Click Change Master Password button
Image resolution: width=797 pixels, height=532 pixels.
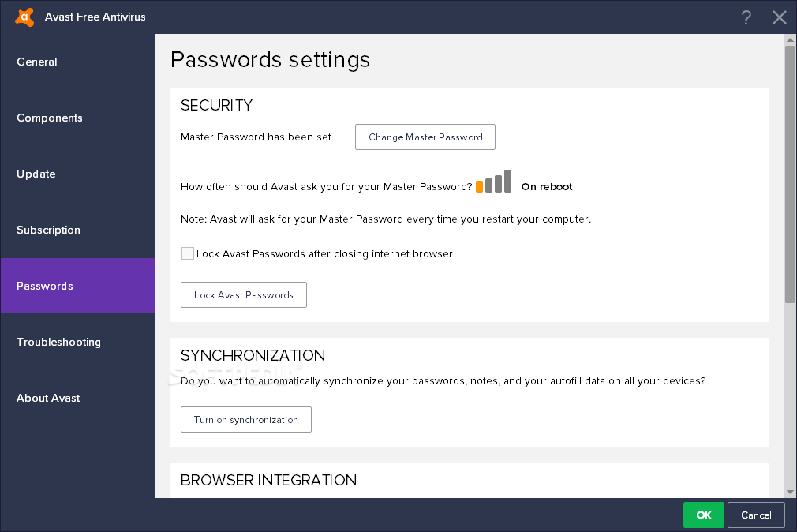(425, 137)
